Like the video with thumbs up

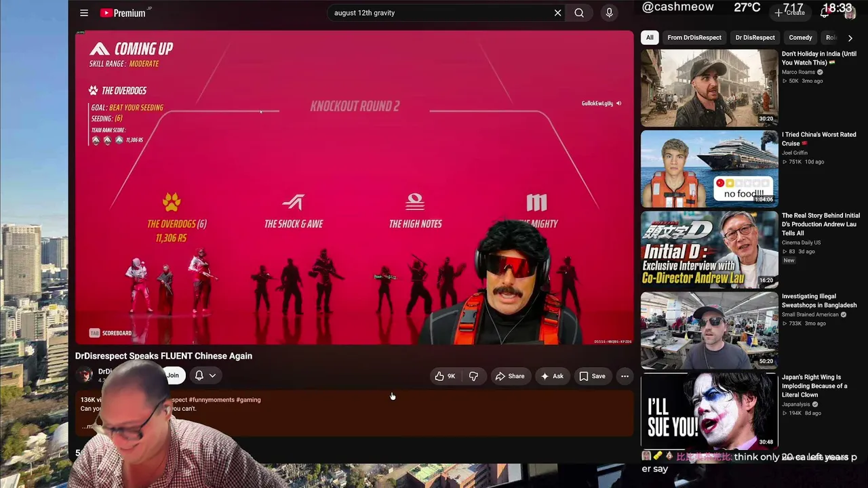(446, 376)
